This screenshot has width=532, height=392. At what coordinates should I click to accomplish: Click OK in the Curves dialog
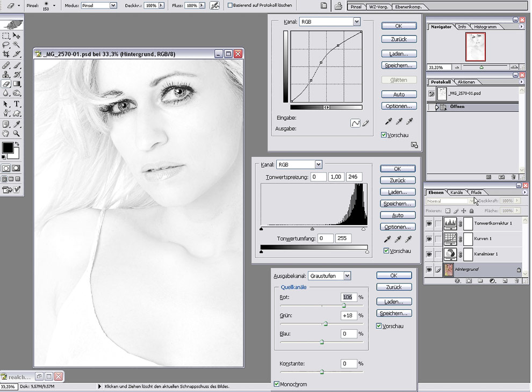point(399,26)
